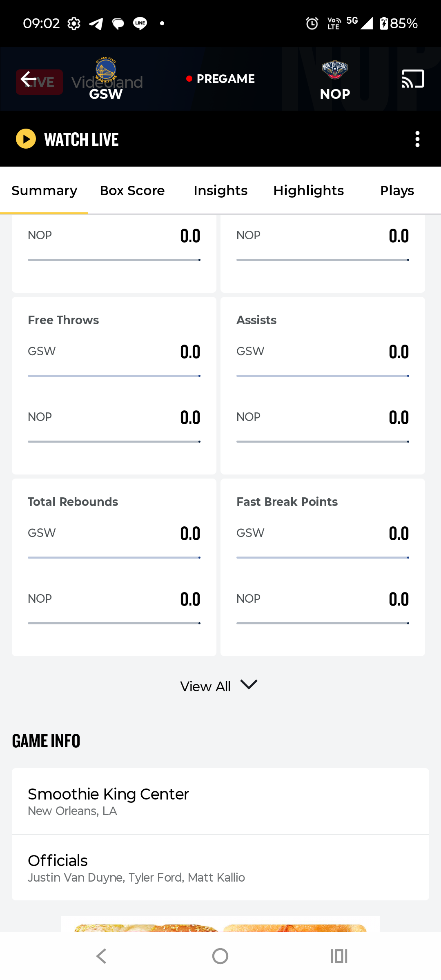Open the Insights tab
Screen dimensions: 441x980
coord(220,191)
